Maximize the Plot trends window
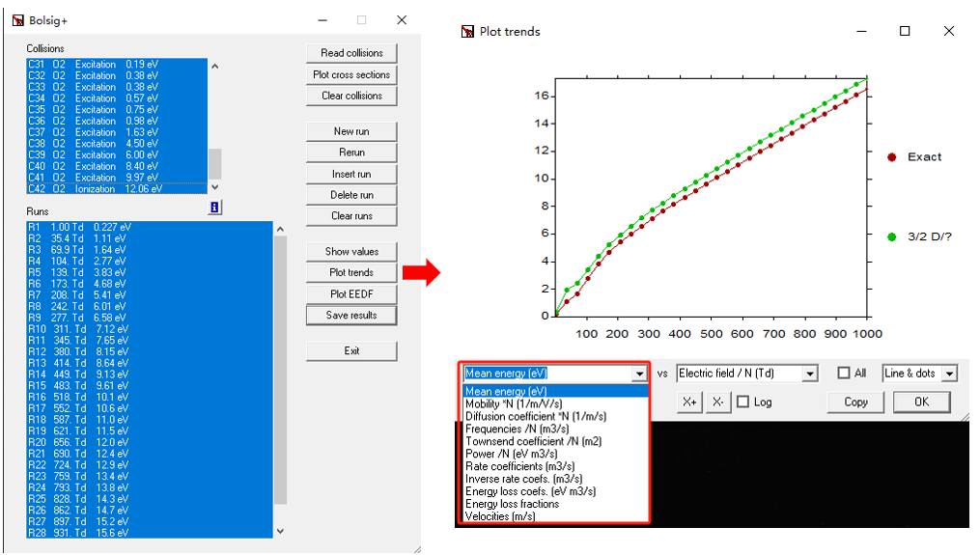Image resolution: width=980 pixels, height=555 pixels. tap(905, 31)
